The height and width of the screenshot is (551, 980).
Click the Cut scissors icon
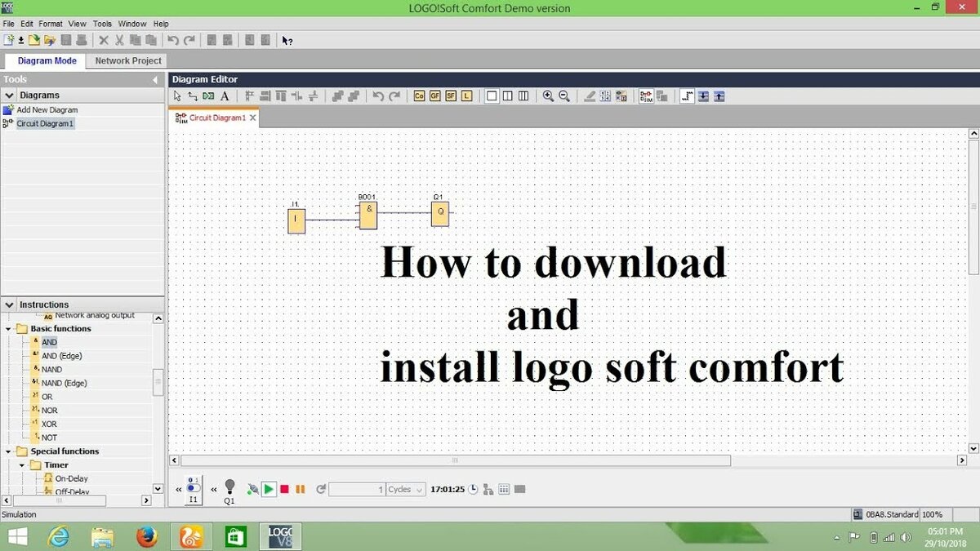[x=118, y=39]
